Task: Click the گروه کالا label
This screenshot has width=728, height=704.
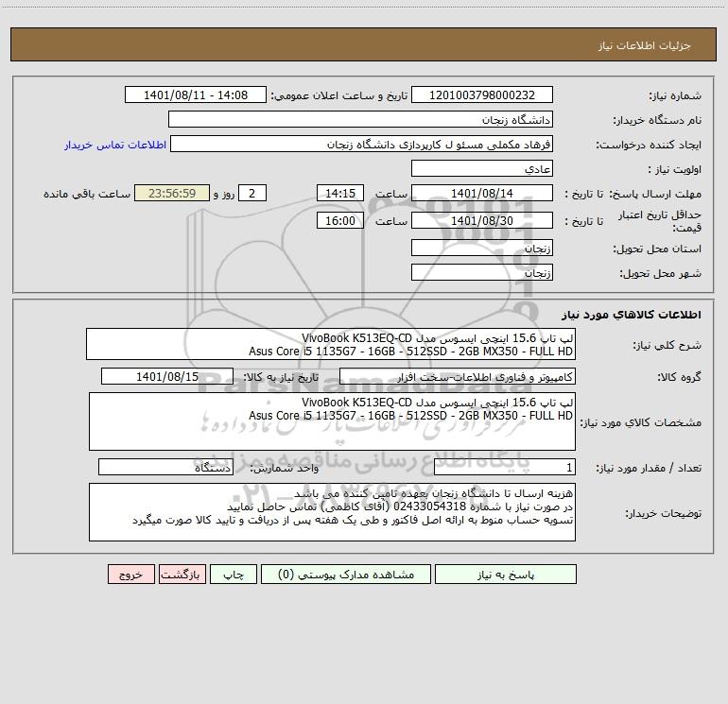Action: [679, 377]
